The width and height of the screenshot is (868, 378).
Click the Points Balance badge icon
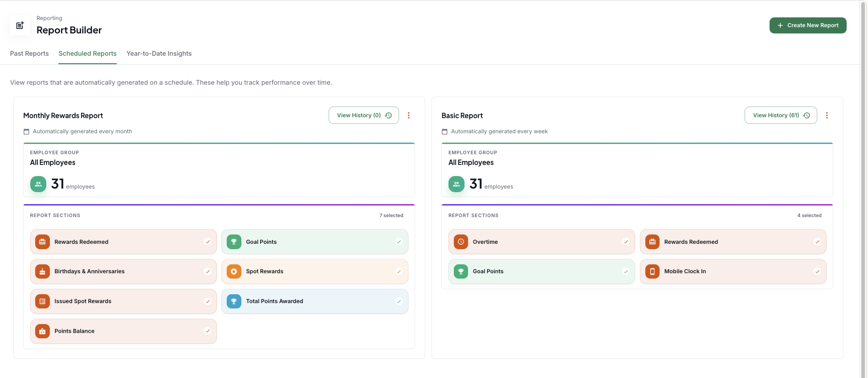coord(42,331)
